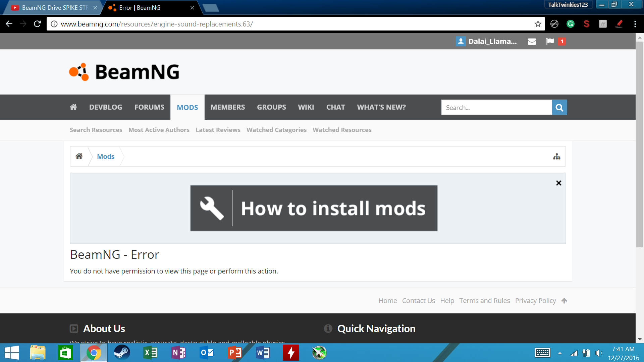Open the DEVBLOG nav item
This screenshot has width=644, height=362.
coord(106,107)
